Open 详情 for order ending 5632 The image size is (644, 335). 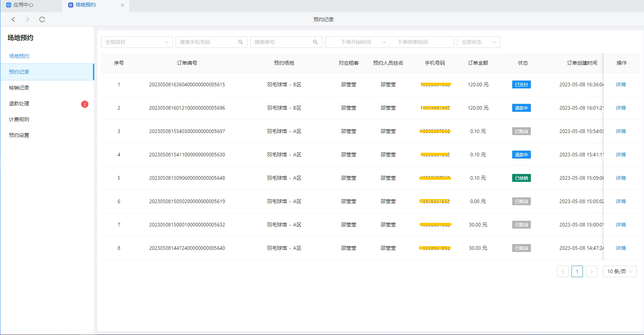point(621,225)
